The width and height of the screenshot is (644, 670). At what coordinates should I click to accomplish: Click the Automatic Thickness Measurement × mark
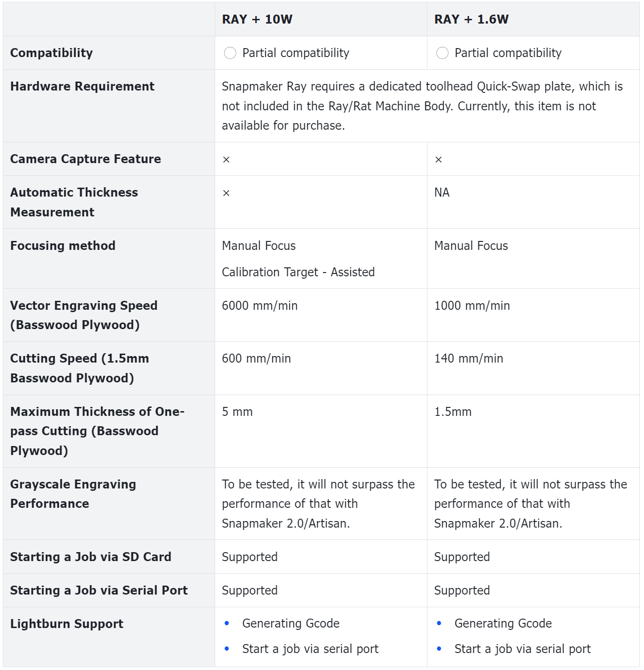[226, 193]
